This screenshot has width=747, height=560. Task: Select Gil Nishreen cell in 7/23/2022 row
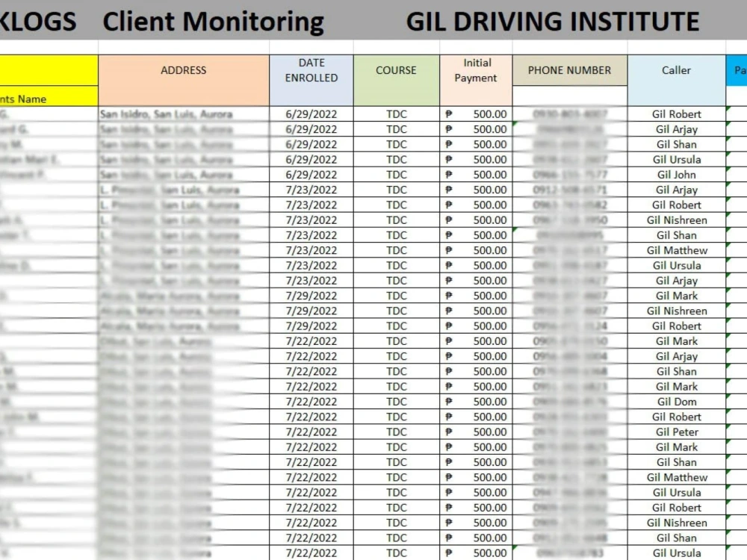pos(677,220)
